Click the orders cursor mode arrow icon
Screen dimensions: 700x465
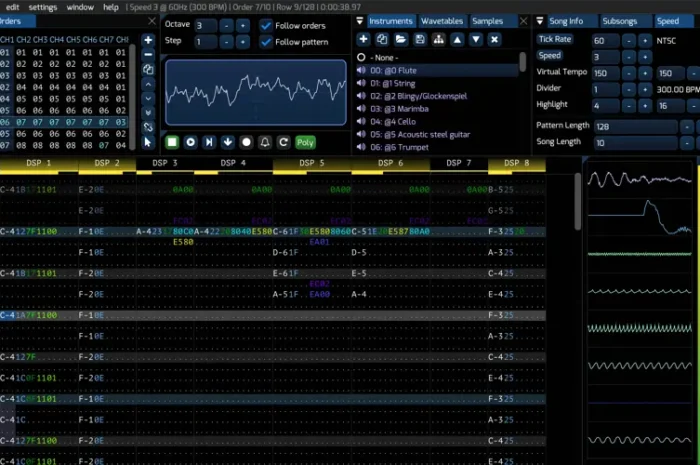coord(148,142)
